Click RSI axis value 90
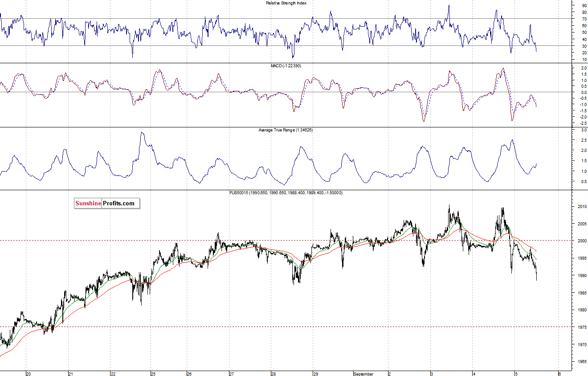Screen dimensions: 588x376 584,5
